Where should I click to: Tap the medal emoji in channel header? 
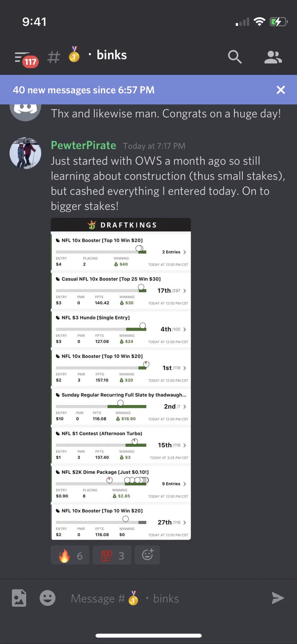coord(74,54)
